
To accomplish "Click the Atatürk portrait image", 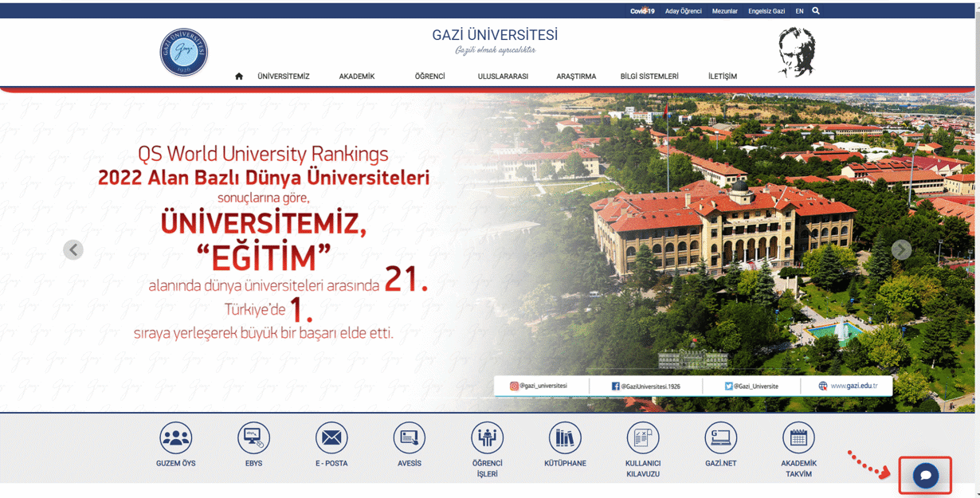I will (x=797, y=52).
